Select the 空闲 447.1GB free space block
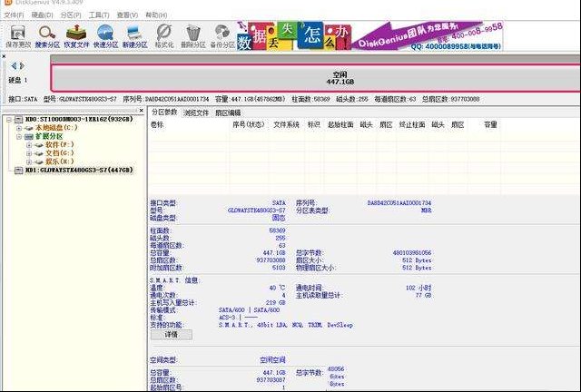 (x=316, y=78)
